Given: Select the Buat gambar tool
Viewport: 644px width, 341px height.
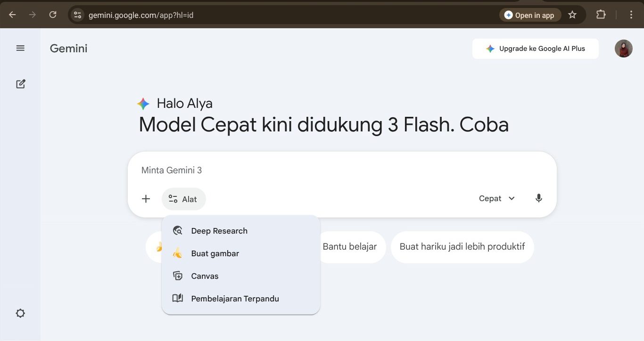Looking at the screenshot, I should (215, 253).
